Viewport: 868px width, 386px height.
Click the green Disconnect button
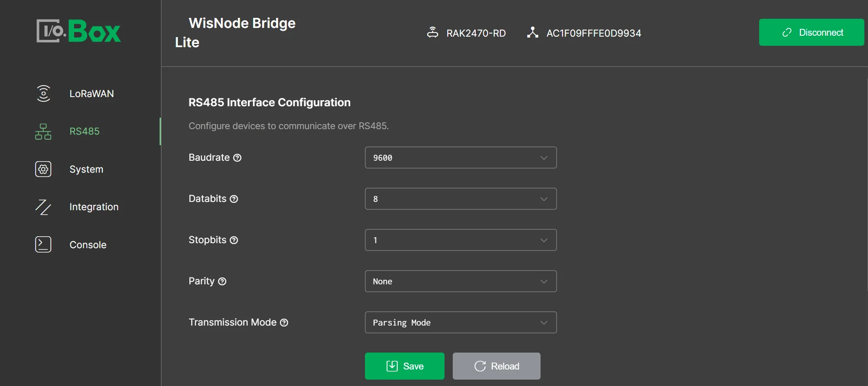click(811, 32)
